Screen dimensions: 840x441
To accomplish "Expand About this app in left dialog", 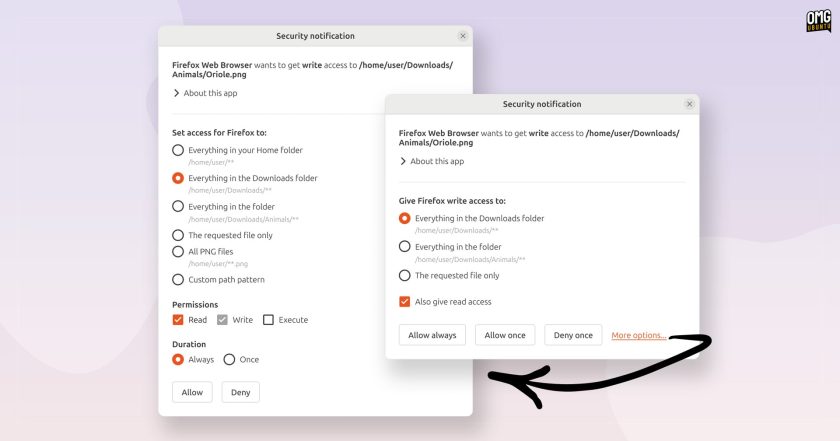I will 205,93.
